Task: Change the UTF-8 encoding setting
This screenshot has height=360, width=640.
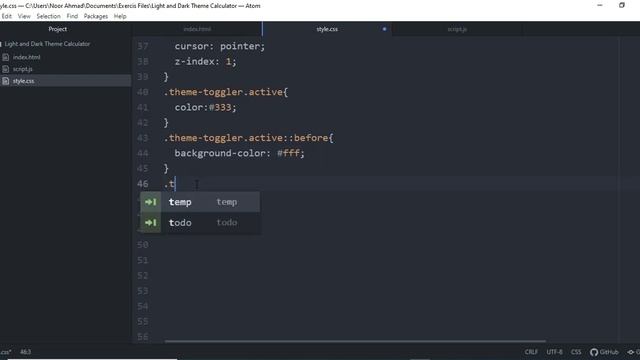Action: [x=554, y=352]
